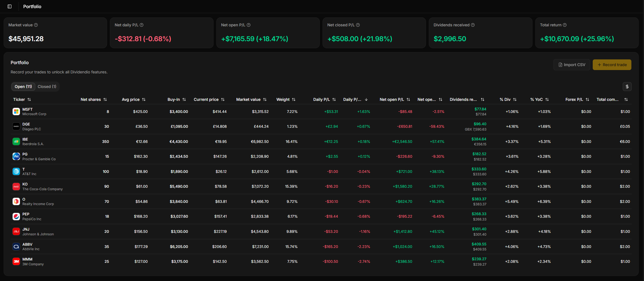Click the AbbVie logo icon

pyautogui.click(x=16, y=247)
